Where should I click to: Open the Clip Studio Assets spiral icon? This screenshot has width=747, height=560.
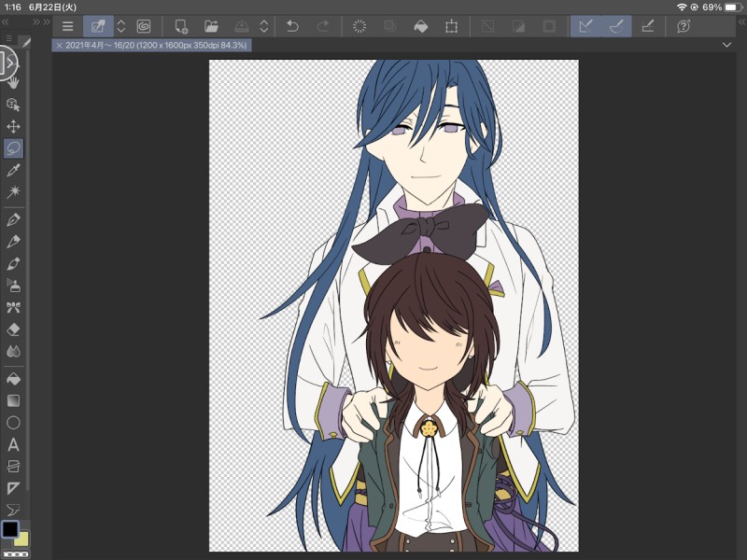(x=144, y=26)
